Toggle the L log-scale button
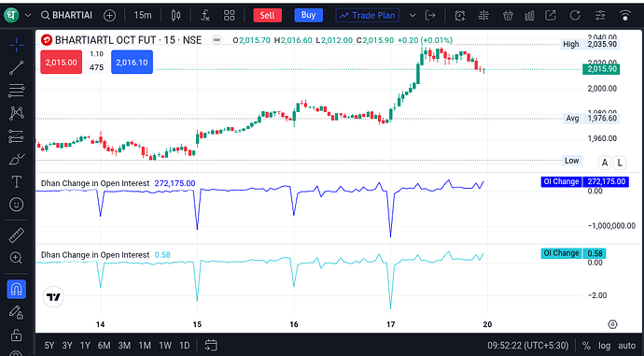 pyautogui.click(x=620, y=163)
